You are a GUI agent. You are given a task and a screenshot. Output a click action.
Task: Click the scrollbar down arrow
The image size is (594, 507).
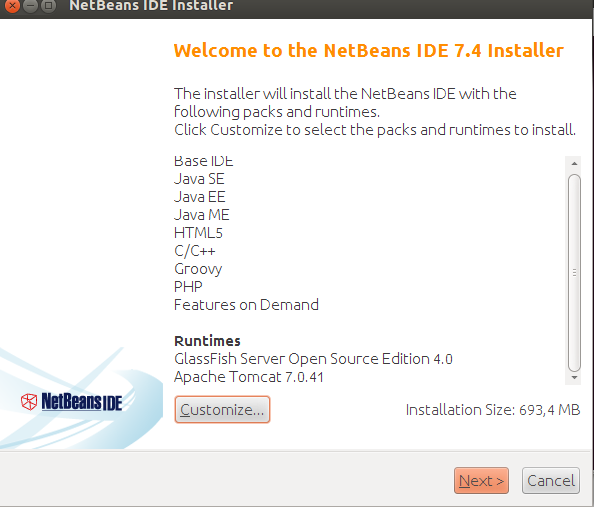tap(574, 377)
